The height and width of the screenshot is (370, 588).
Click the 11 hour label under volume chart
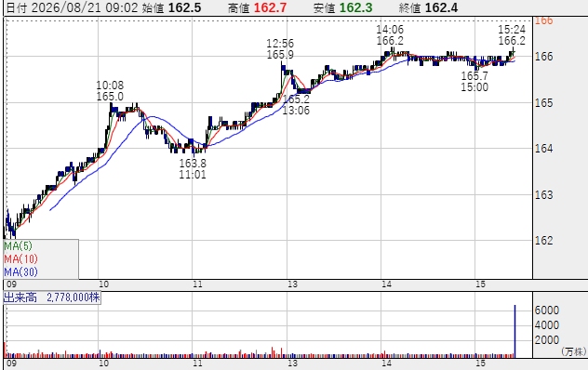click(197, 363)
